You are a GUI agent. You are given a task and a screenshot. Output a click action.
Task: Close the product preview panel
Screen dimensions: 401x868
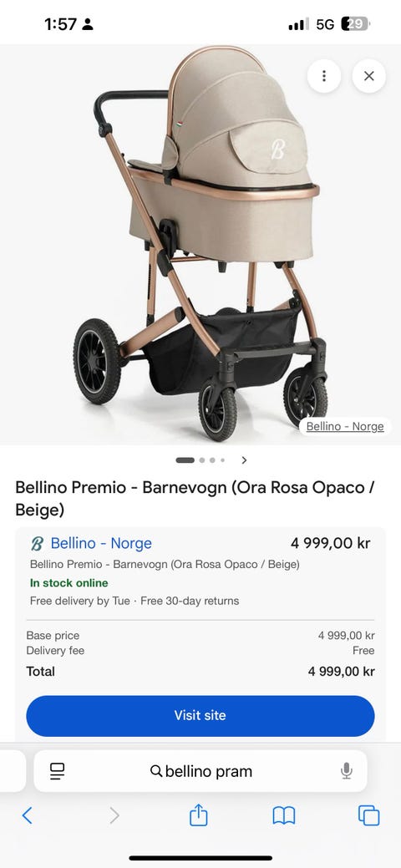click(x=369, y=76)
